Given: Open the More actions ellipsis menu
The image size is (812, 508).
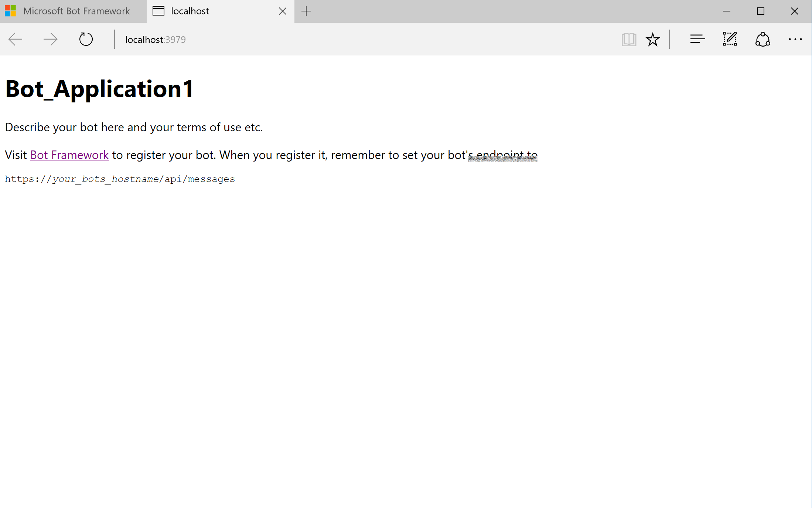Looking at the screenshot, I should point(795,39).
